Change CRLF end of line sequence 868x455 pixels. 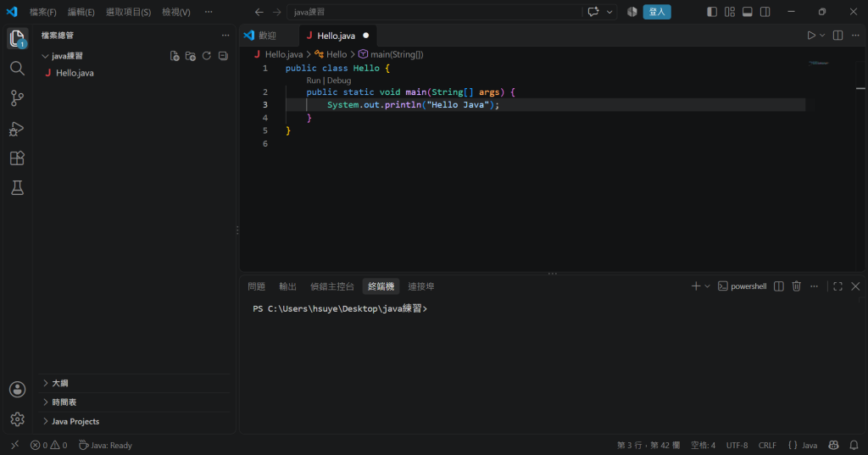(x=767, y=445)
